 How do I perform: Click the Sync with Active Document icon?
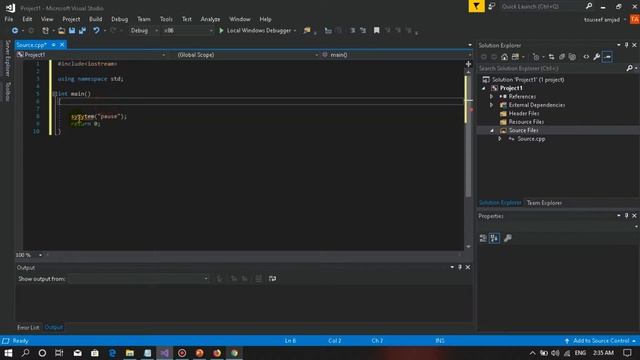551,57
